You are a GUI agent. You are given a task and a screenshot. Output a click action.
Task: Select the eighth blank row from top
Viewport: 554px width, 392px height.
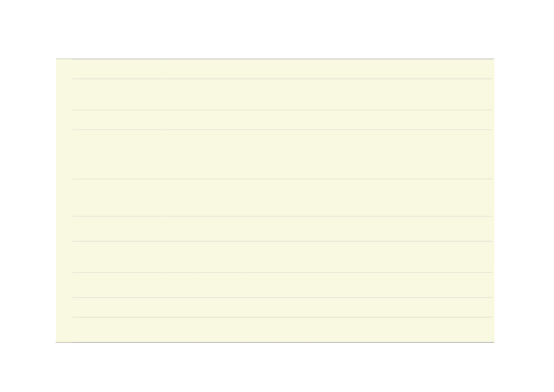tap(282, 285)
